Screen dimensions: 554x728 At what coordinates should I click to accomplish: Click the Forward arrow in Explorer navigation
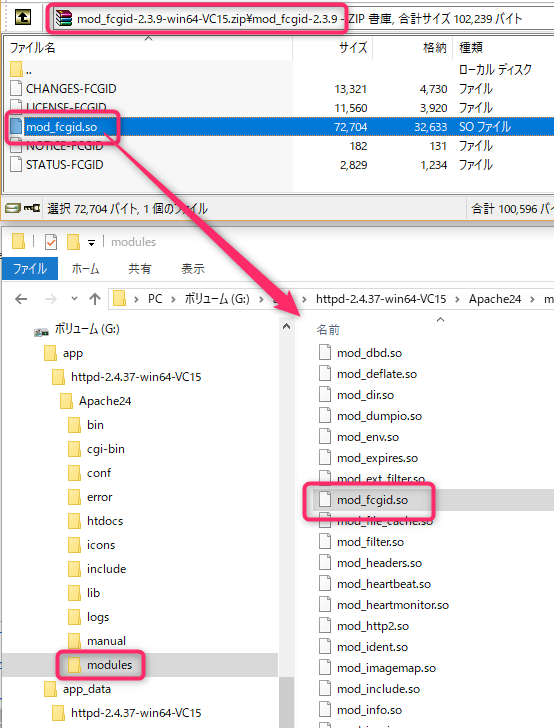[x=50, y=299]
